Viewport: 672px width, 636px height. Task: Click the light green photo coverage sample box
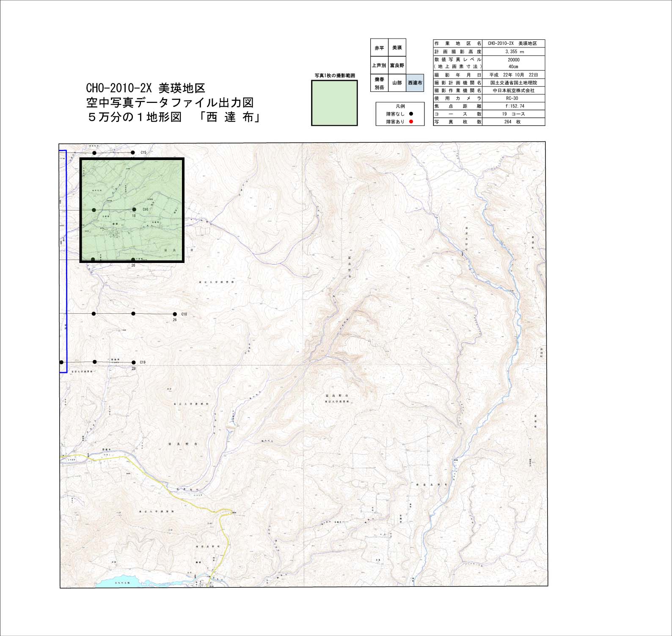[x=334, y=103]
